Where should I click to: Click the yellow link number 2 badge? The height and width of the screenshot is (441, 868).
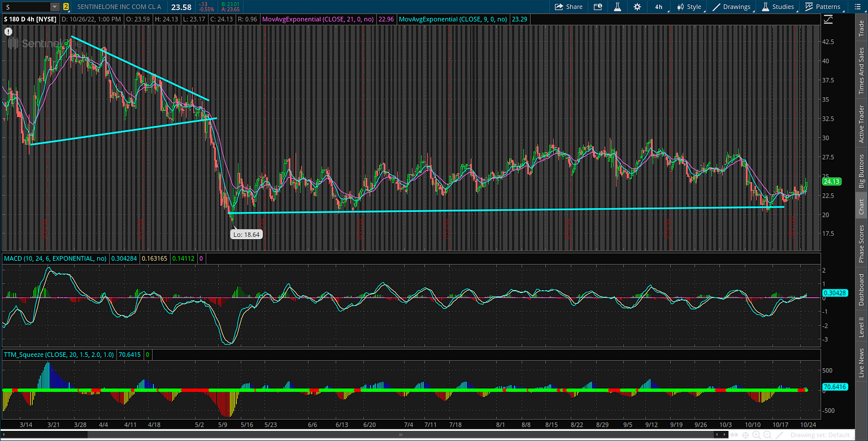(x=66, y=7)
